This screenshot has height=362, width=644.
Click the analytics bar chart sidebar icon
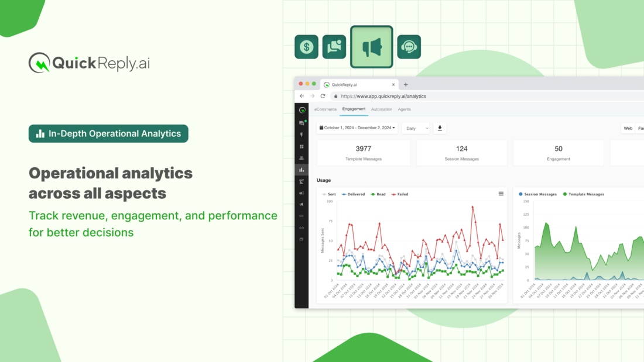(302, 170)
